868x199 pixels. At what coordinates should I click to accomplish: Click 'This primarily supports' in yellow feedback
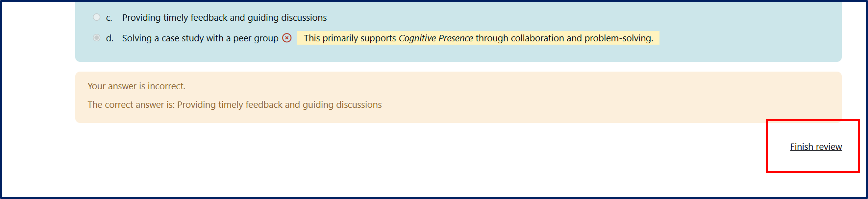(350, 38)
